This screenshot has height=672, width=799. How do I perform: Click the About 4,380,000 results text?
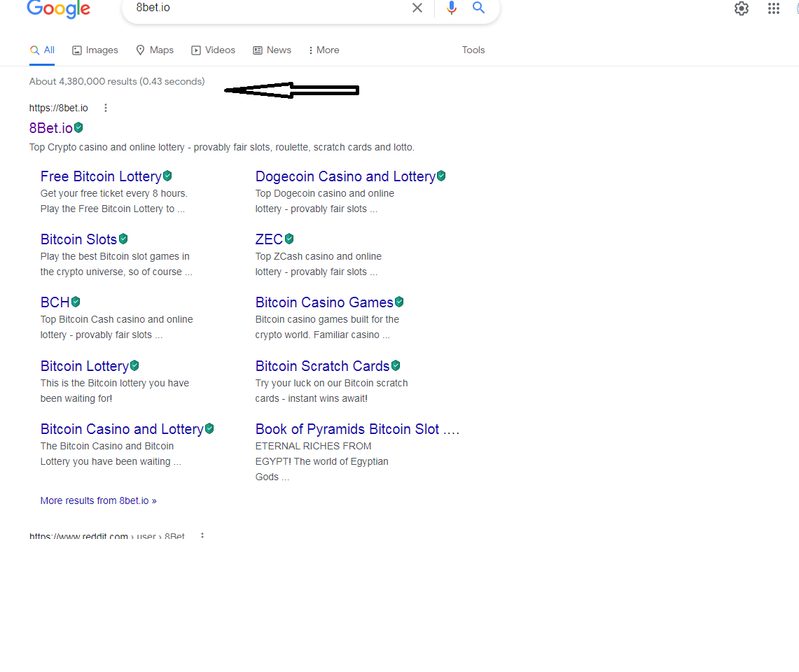(117, 81)
